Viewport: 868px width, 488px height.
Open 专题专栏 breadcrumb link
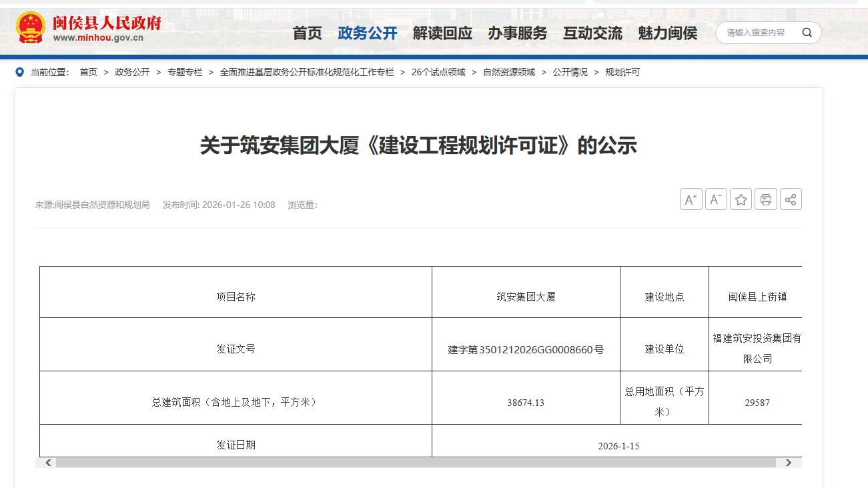tap(185, 72)
